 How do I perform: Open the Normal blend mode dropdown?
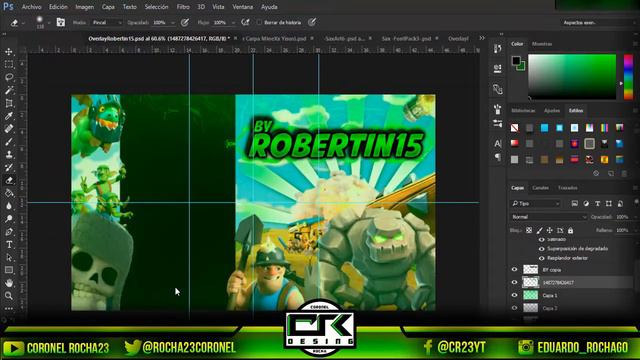549,217
